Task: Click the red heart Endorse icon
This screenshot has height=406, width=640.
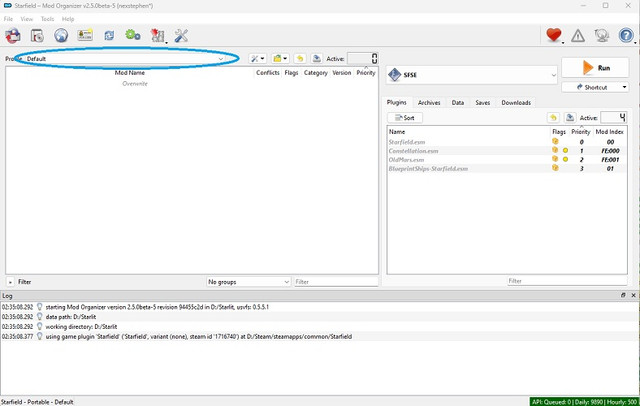Action: (x=554, y=35)
